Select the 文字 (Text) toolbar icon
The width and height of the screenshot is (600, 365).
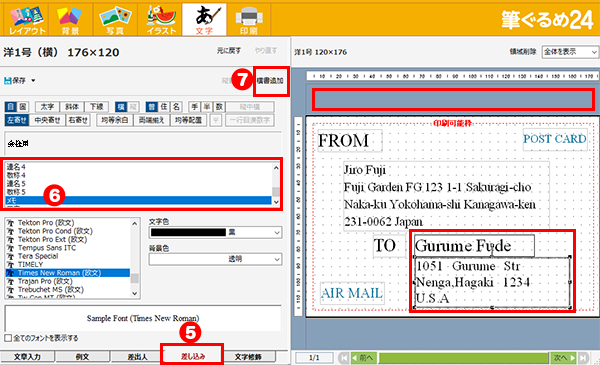204,20
